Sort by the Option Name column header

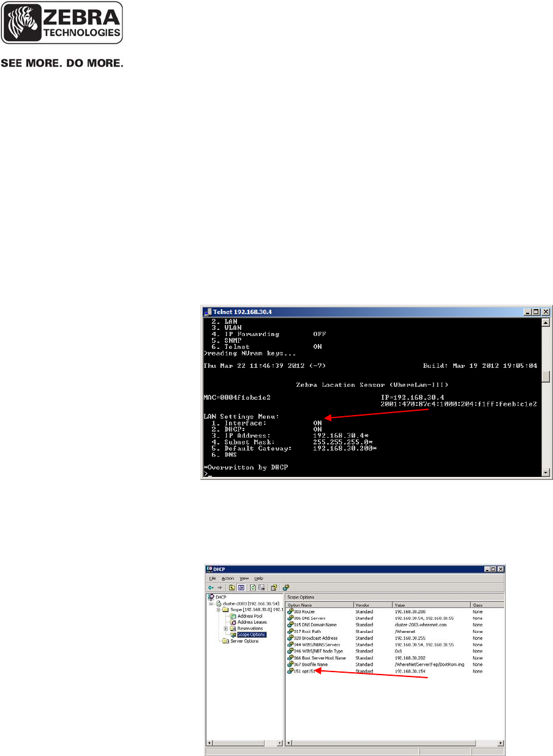tap(320, 605)
